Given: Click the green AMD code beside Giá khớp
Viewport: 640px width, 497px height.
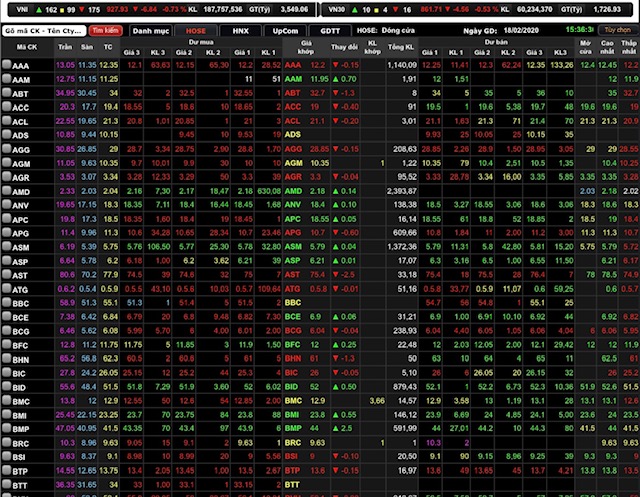Looking at the screenshot, I should click(293, 191).
